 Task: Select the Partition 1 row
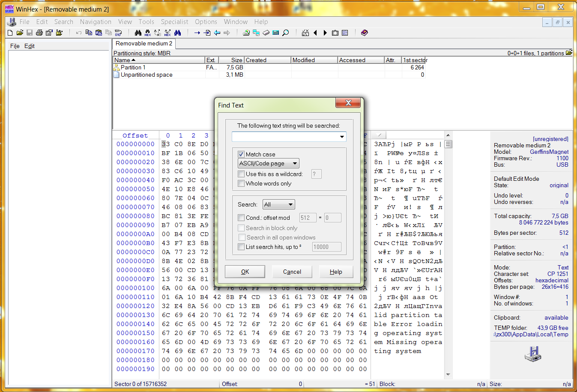[270, 67]
